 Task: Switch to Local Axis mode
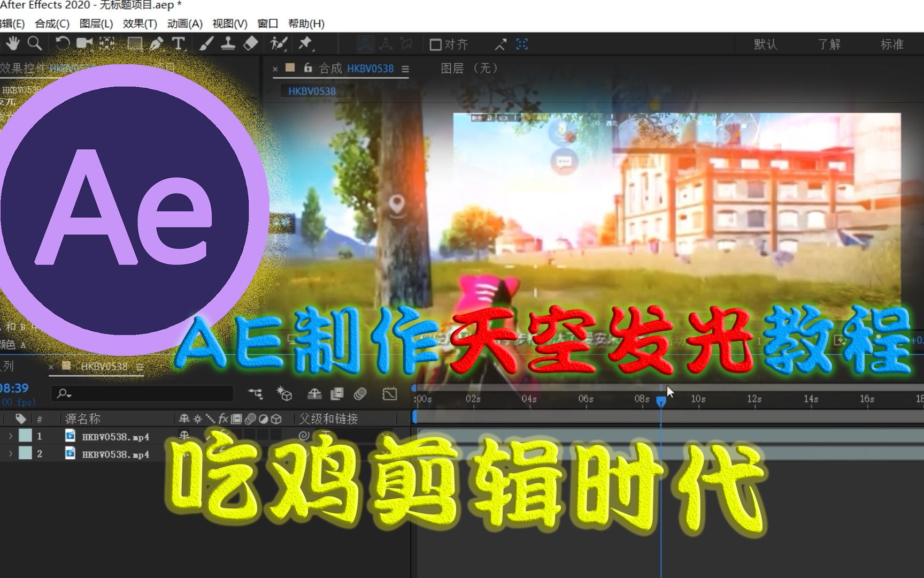click(365, 44)
